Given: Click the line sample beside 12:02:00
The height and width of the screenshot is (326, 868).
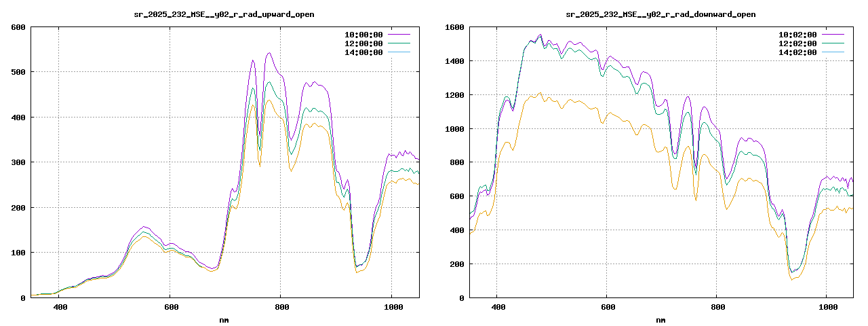Looking at the screenshot, I should click(x=834, y=43).
